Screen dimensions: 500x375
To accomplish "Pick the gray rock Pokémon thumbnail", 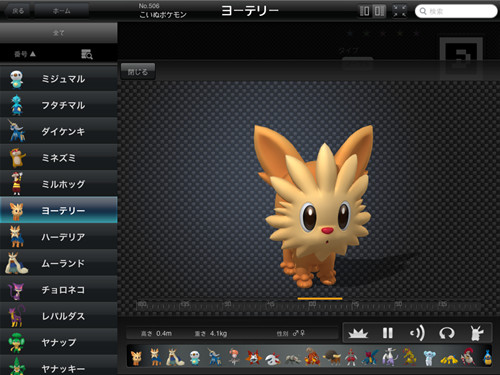I will pos(293,359).
